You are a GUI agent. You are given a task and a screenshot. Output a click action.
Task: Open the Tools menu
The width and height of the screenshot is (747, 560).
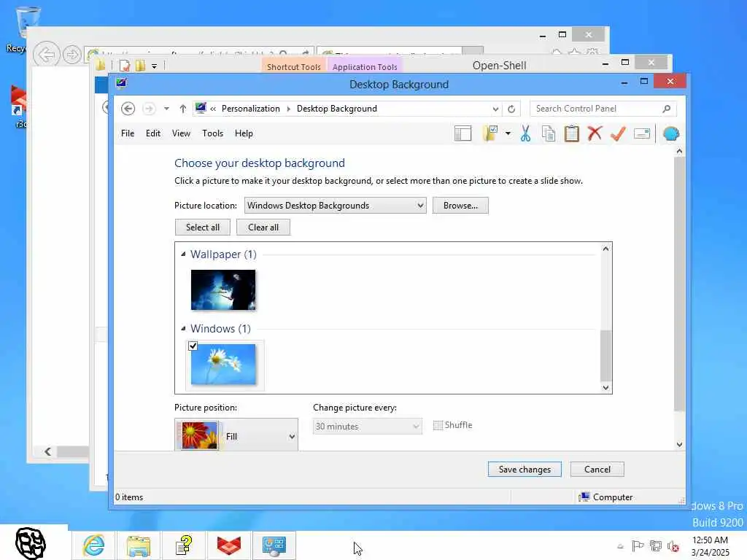[212, 133]
